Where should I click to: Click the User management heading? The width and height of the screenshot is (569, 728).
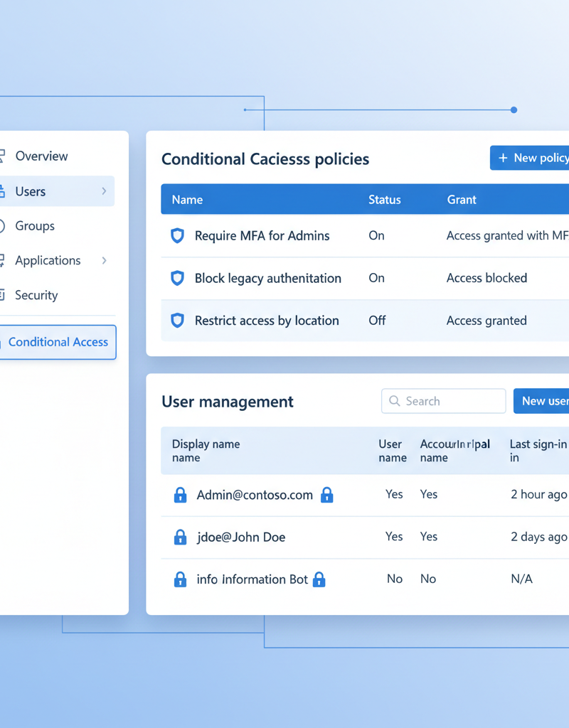[228, 402]
